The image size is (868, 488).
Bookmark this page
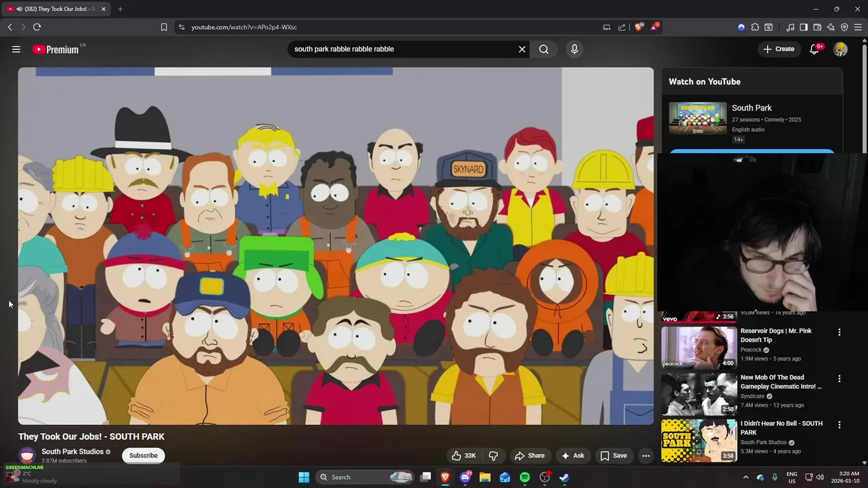163,27
